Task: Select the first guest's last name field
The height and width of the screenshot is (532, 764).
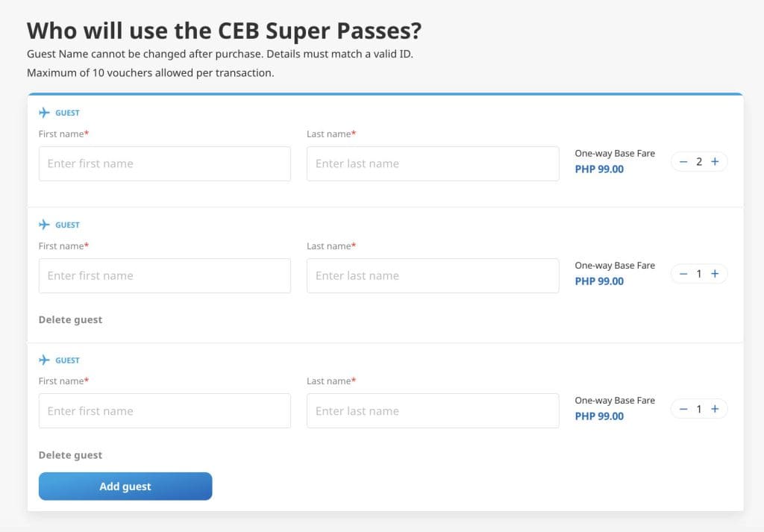Action: 433,163
